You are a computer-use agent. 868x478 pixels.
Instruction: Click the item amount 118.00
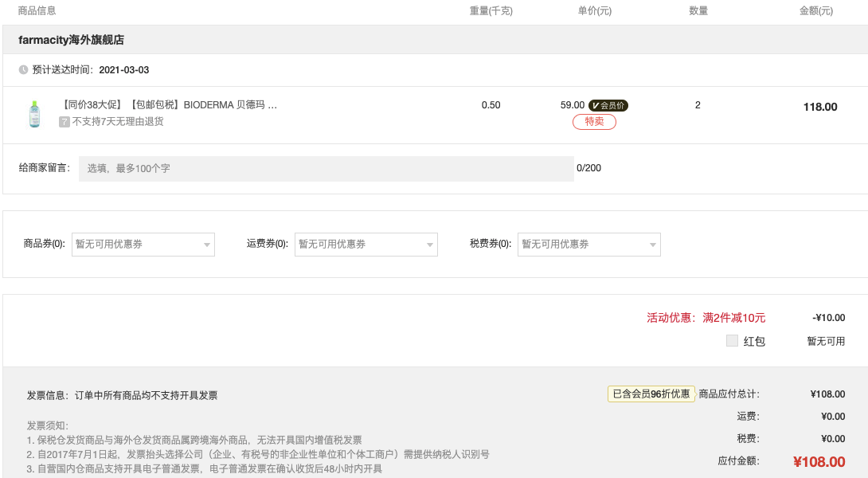click(x=820, y=107)
